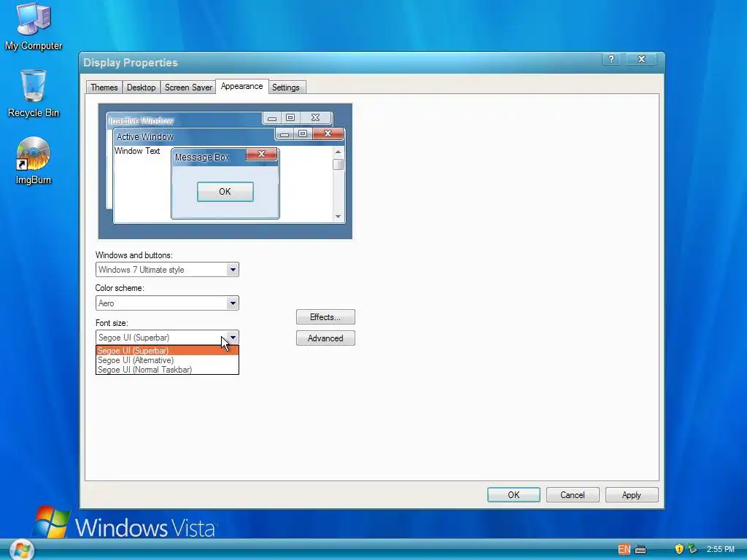The image size is (747, 560).
Task: Go to the Settings tab
Action: (286, 87)
